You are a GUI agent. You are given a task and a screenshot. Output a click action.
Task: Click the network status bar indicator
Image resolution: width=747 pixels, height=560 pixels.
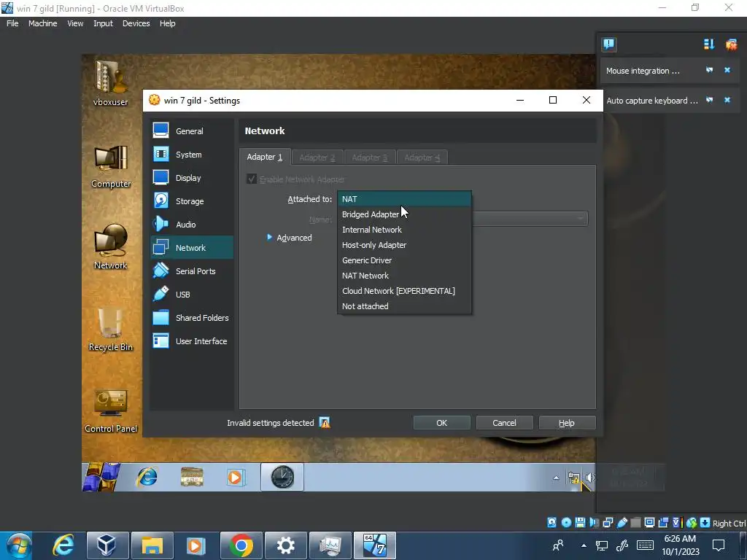pyautogui.click(x=608, y=523)
